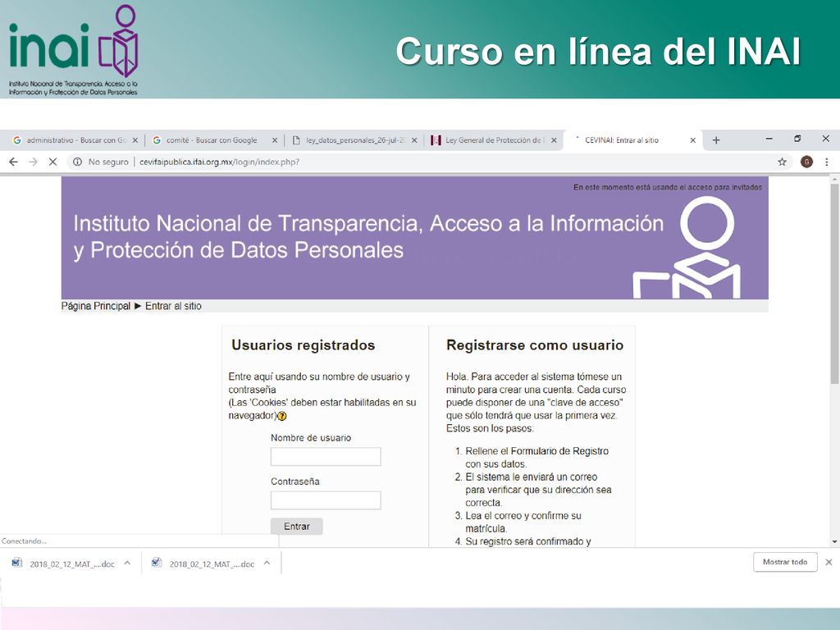Click the address bar URL
The width and height of the screenshot is (840, 630).
click(219, 162)
